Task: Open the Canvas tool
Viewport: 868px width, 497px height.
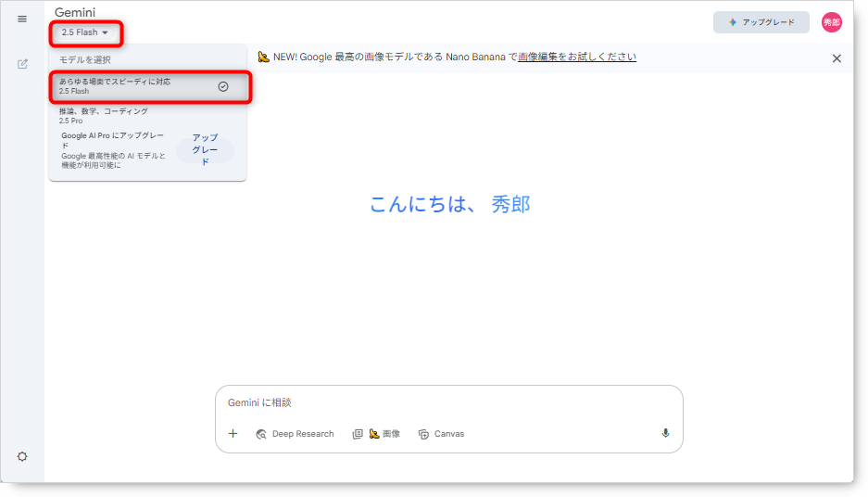Action: click(x=441, y=434)
